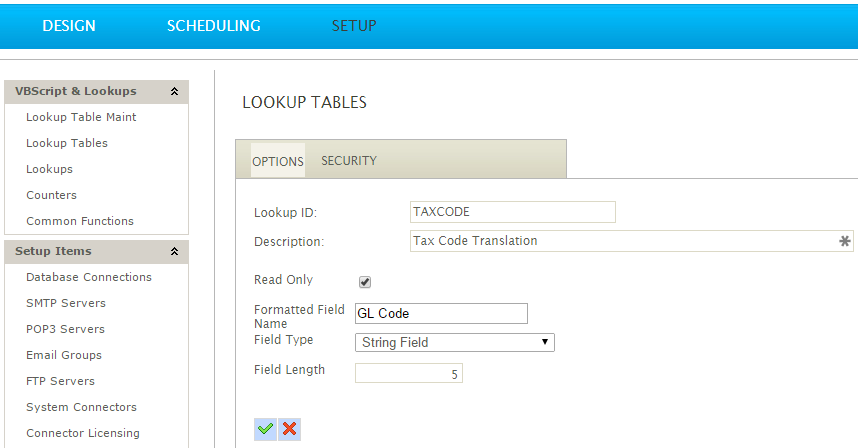This screenshot has height=448, width=858.
Task: Click the Field Length input box
Action: [x=409, y=373]
